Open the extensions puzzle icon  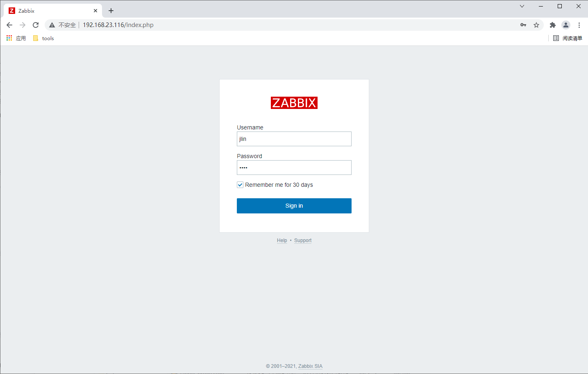point(553,25)
